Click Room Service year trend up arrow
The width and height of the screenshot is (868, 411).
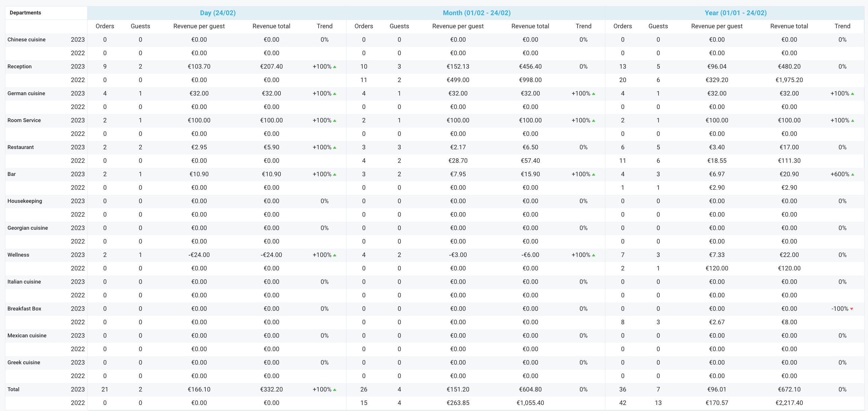tap(853, 121)
